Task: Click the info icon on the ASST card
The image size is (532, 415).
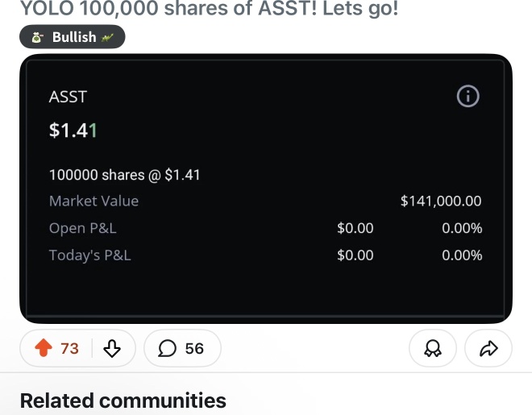Action: coord(468,97)
